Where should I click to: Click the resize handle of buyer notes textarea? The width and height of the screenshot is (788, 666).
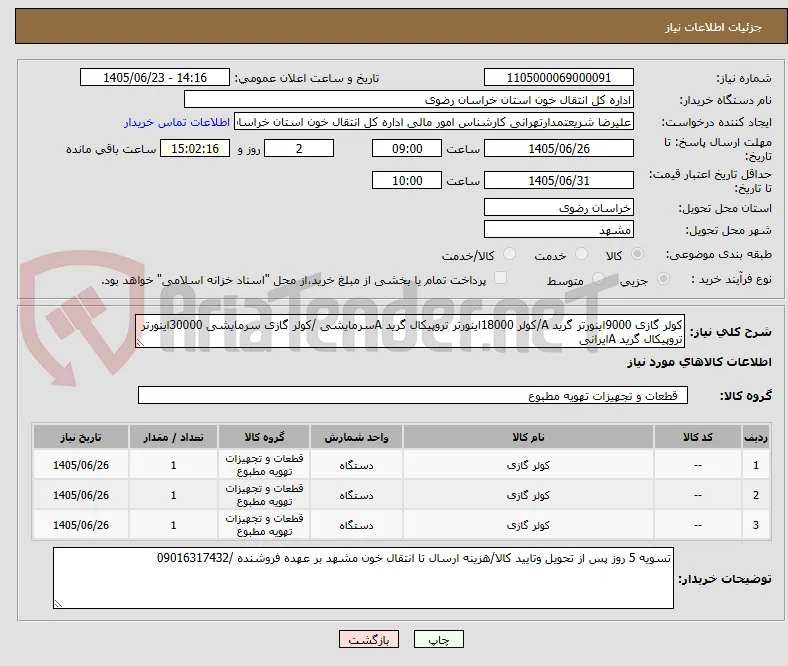pos(58,603)
